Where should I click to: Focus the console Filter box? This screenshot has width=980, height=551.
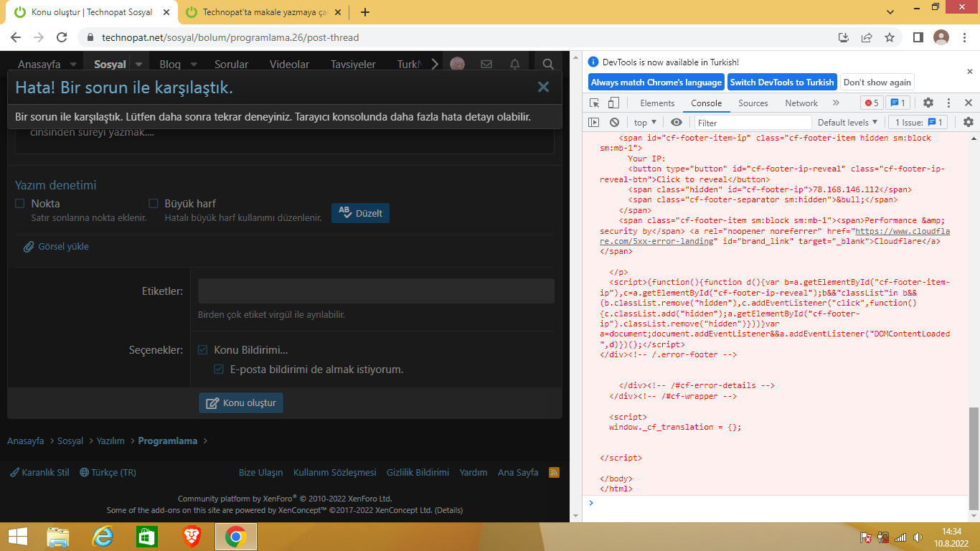753,123
